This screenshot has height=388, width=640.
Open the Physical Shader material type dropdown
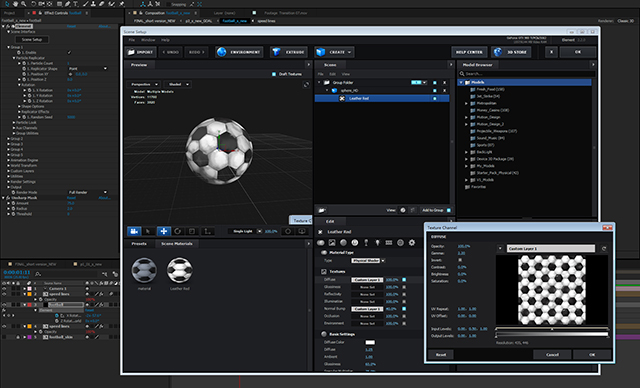point(368,260)
